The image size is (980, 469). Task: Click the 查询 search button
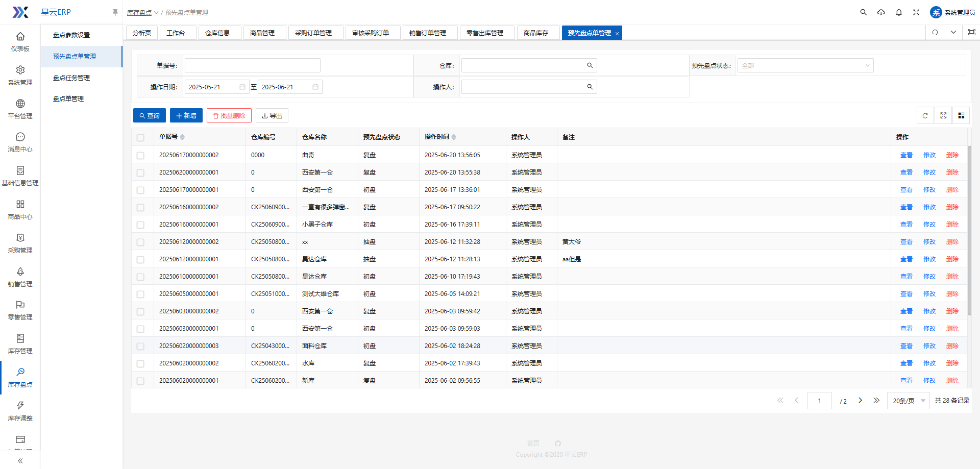coord(149,116)
